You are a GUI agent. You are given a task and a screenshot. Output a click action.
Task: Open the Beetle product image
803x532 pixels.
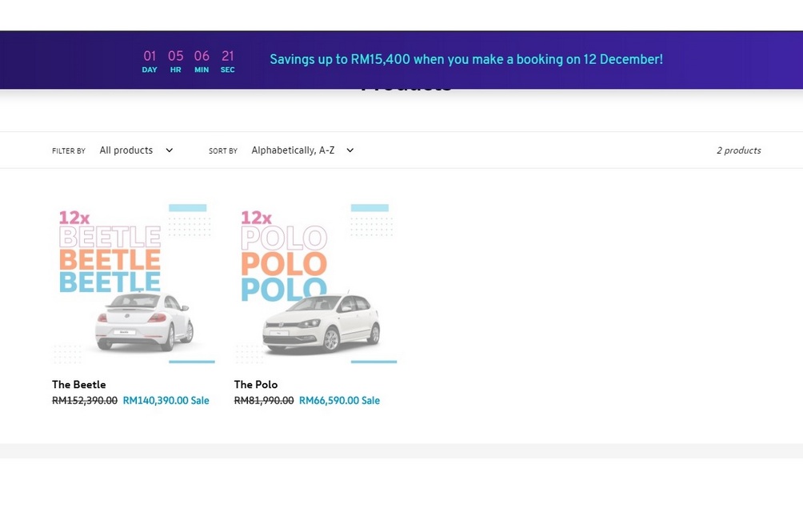tap(134, 283)
